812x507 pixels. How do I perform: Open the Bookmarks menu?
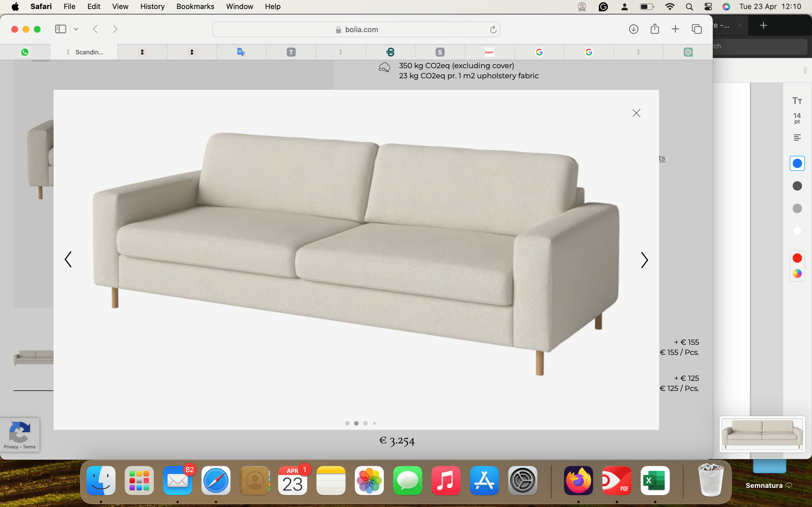pyautogui.click(x=195, y=6)
